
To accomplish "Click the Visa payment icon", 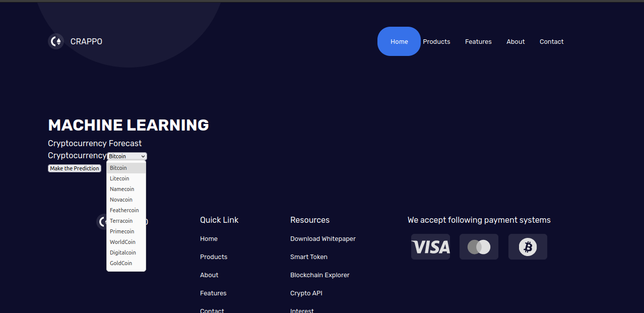I will (430, 247).
